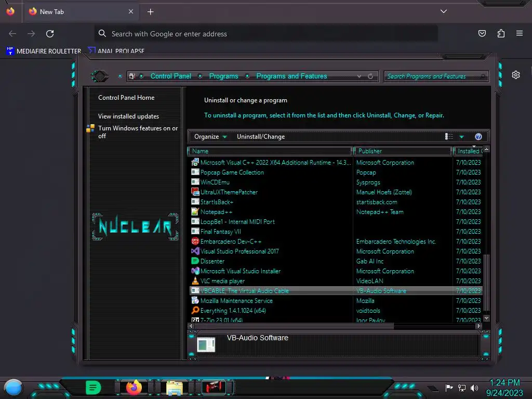The width and height of the screenshot is (532, 399).
Task: Click the horizontal scrollbar right arrow
Action: 478,326
